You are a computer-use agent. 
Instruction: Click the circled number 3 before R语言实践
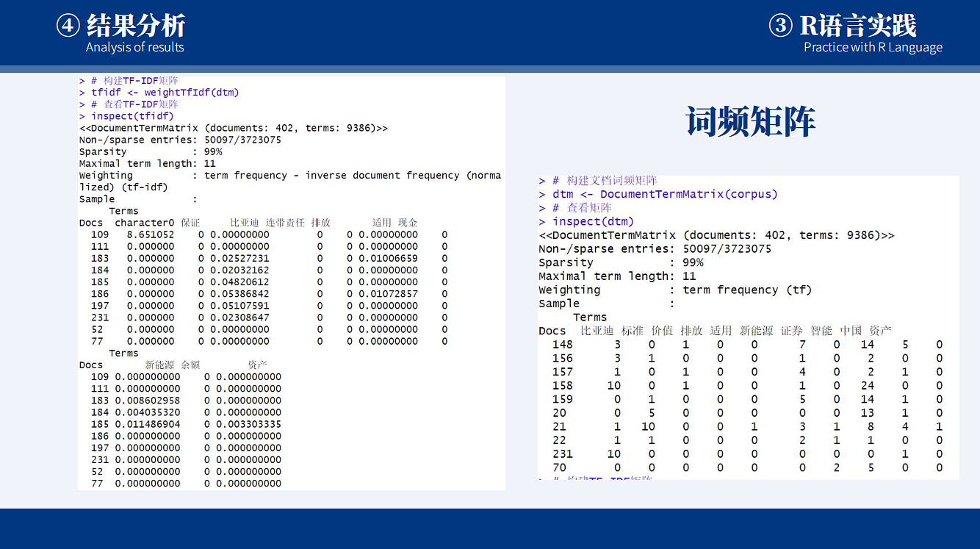point(780,26)
